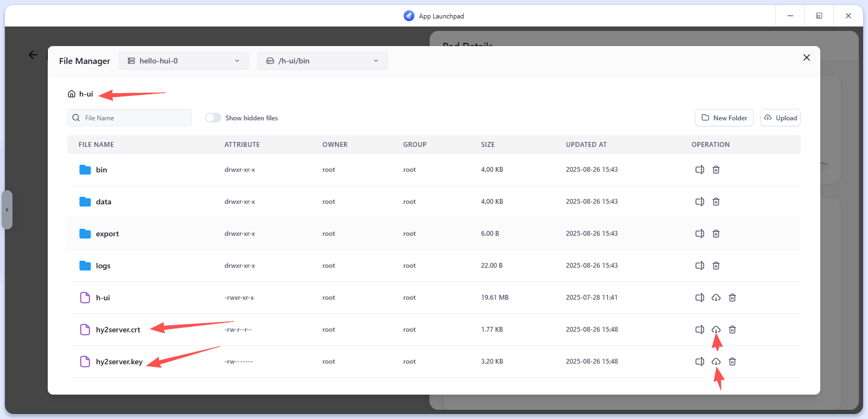868x419 pixels.
Task: Click rename icon for logs folder
Action: tap(699, 266)
